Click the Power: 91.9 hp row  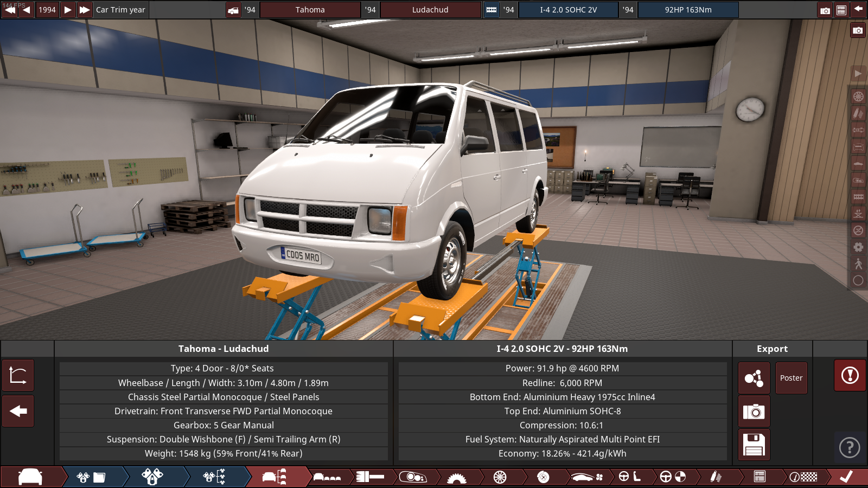click(x=563, y=368)
